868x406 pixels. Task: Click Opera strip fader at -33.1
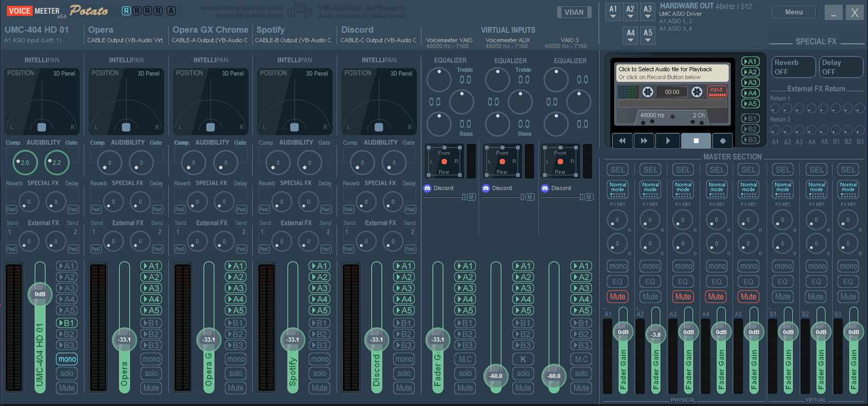pyautogui.click(x=125, y=339)
